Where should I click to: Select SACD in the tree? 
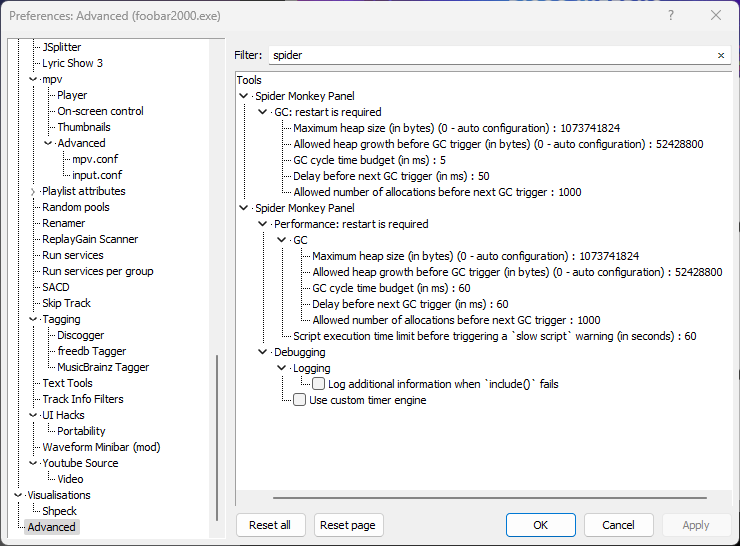coord(56,287)
